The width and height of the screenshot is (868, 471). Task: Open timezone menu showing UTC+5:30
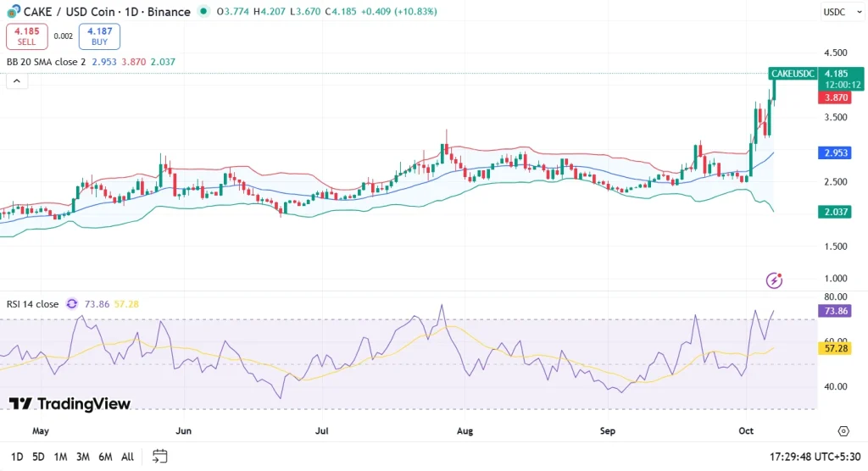815,457
